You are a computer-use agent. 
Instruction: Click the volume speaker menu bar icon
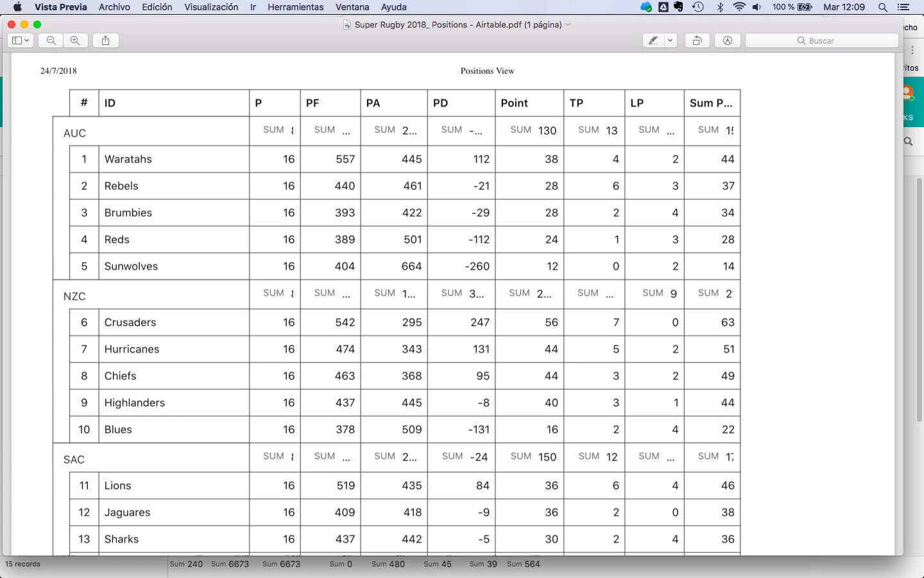pyautogui.click(x=757, y=7)
